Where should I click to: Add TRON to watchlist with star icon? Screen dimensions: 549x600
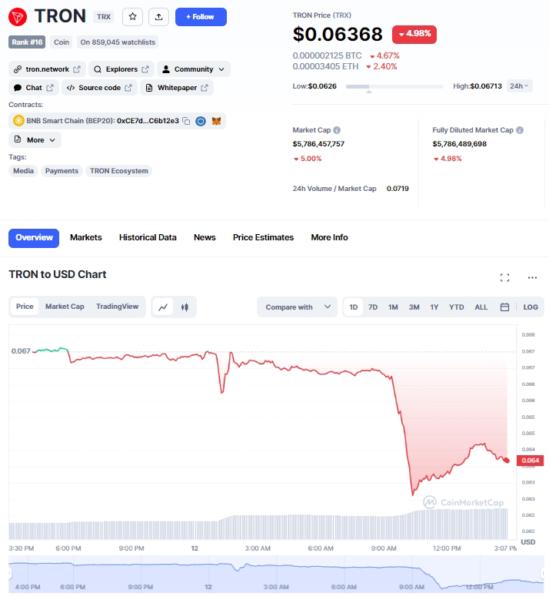(132, 17)
